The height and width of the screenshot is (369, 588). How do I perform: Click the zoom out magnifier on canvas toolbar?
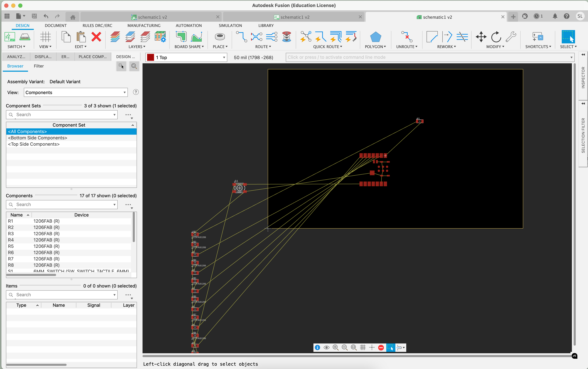pos(345,347)
